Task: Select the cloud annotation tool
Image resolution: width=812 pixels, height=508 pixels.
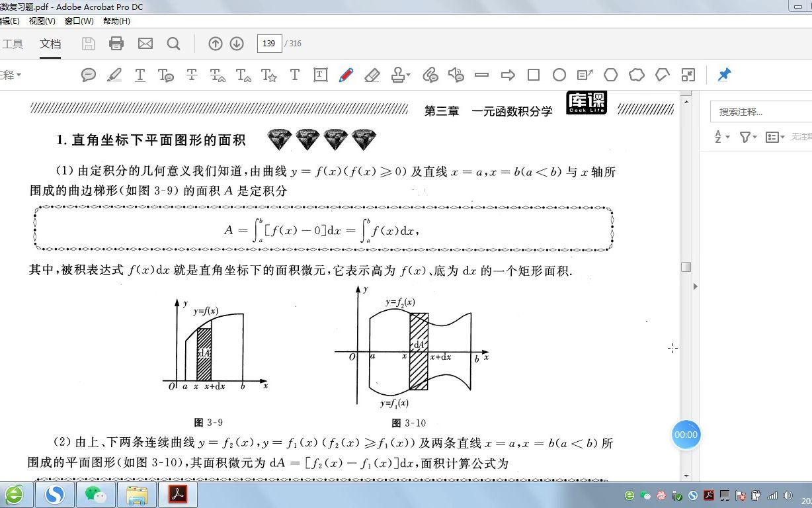Action: click(636, 75)
